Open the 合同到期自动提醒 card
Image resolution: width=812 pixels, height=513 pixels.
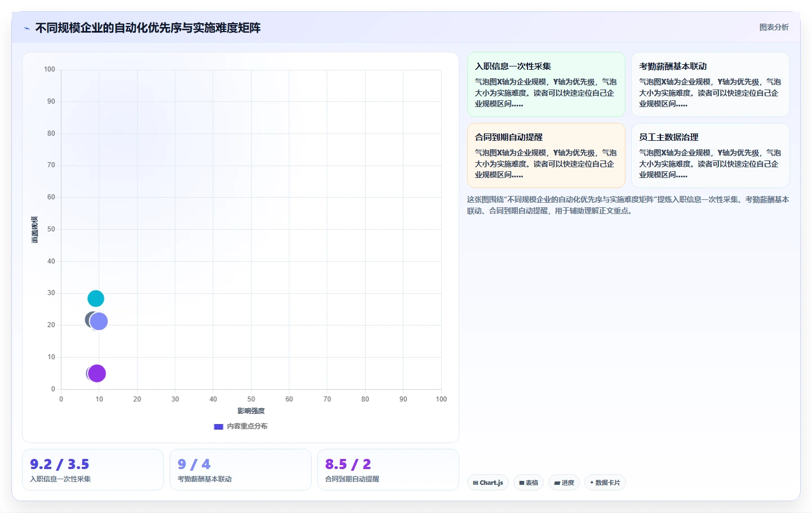(546, 155)
